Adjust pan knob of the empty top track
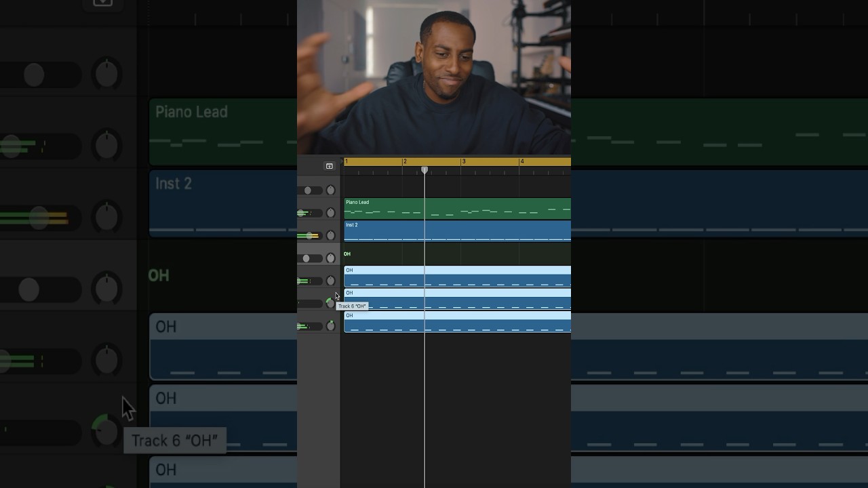The width and height of the screenshot is (868, 488). coord(331,190)
